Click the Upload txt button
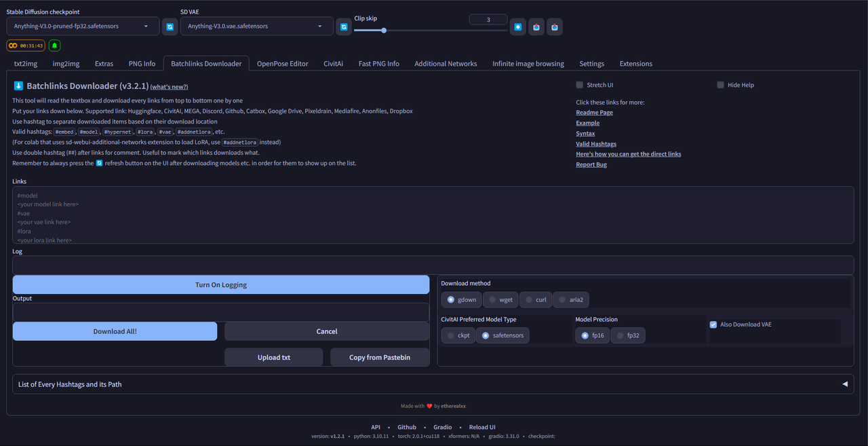Screen dimensions: 868x446 point(274,357)
